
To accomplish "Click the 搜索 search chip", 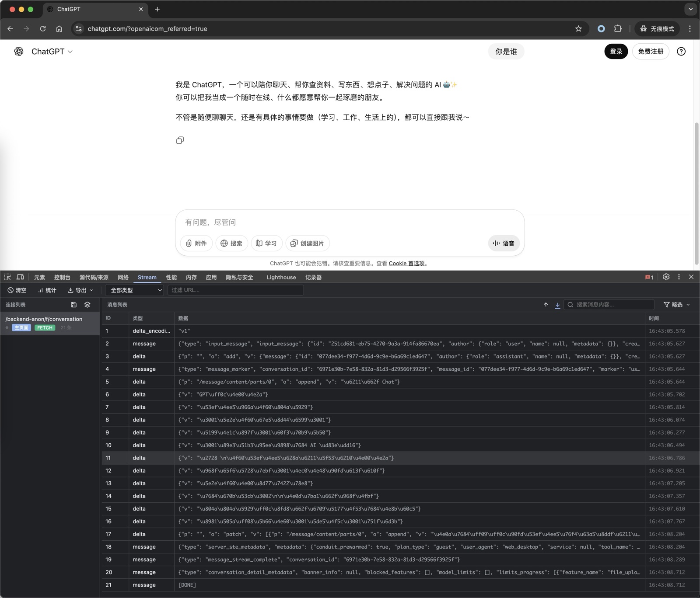I will pyautogui.click(x=231, y=243).
